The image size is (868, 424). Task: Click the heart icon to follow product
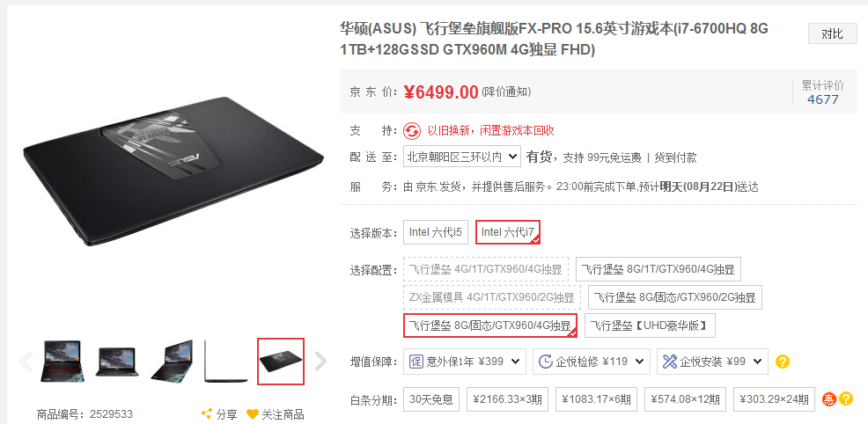(x=253, y=414)
